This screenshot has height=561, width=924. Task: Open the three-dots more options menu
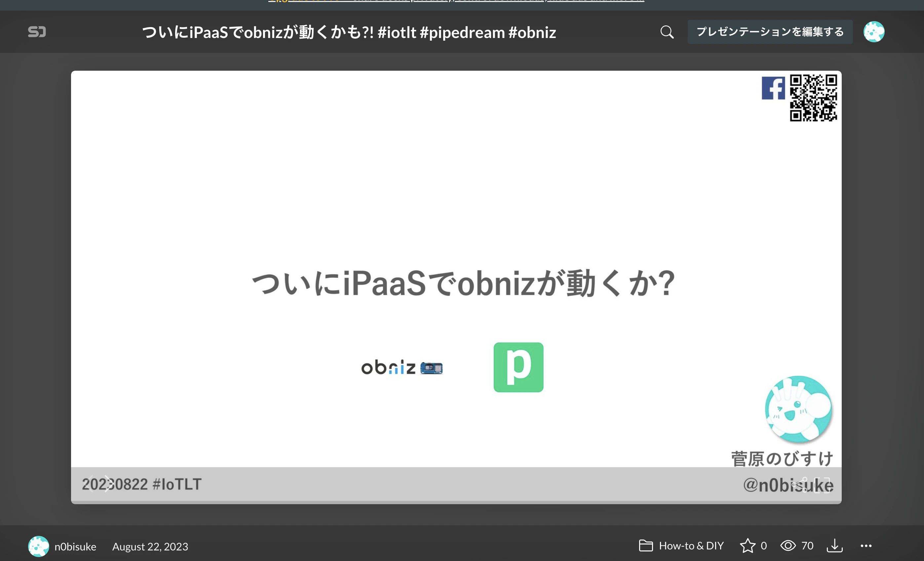(866, 545)
